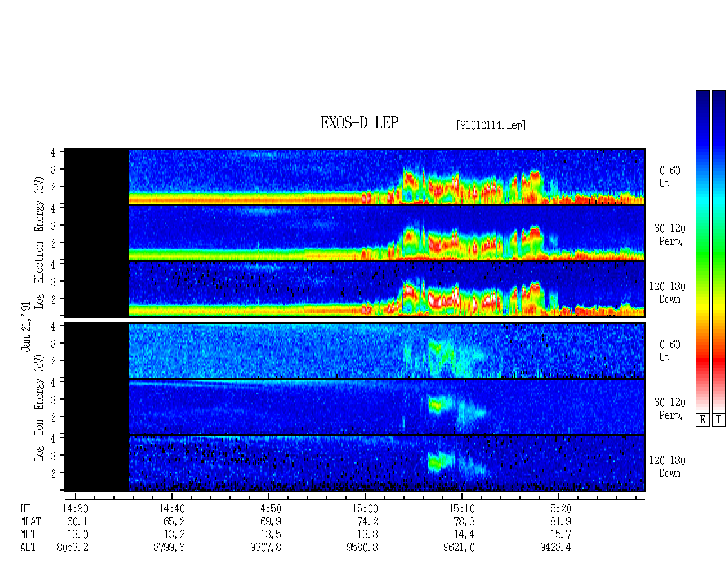Image resolution: width=728 pixels, height=564 pixels.
Task: Click the MLT value 13.0
Action: [77, 535]
